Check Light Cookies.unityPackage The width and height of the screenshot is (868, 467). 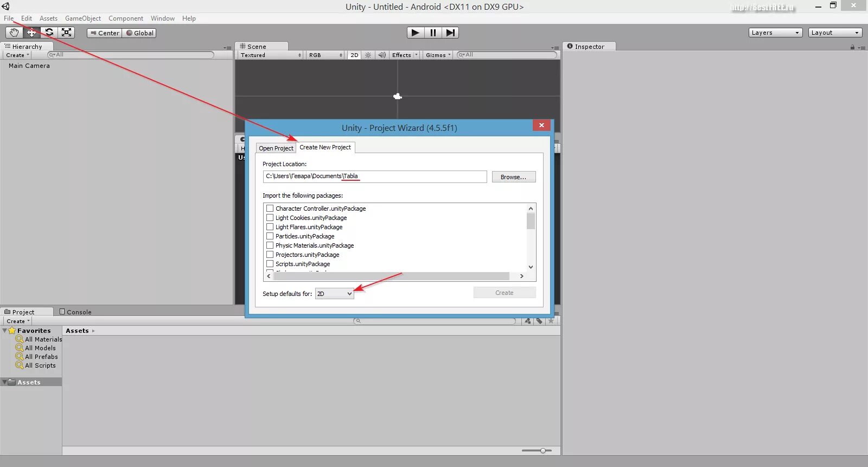(x=270, y=218)
